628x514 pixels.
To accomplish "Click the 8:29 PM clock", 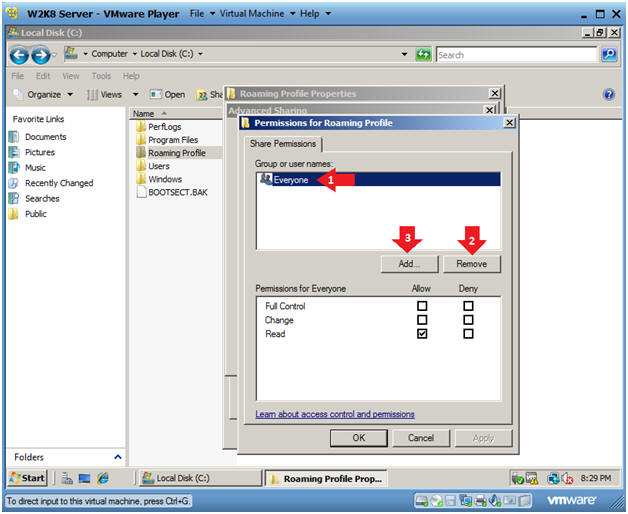I will pyautogui.click(x=596, y=478).
